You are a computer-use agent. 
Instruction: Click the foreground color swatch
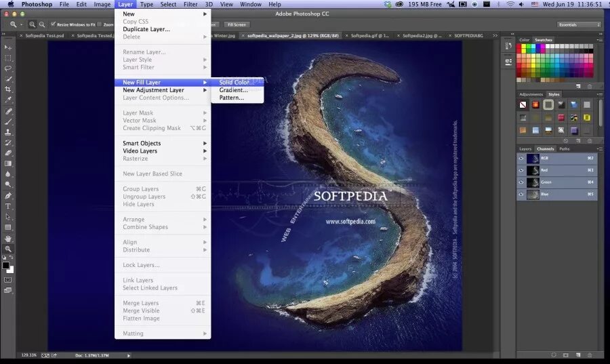point(6,266)
